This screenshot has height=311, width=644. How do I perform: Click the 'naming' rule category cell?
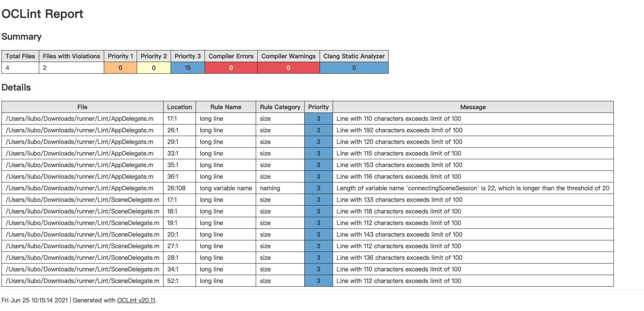click(270, 188)
